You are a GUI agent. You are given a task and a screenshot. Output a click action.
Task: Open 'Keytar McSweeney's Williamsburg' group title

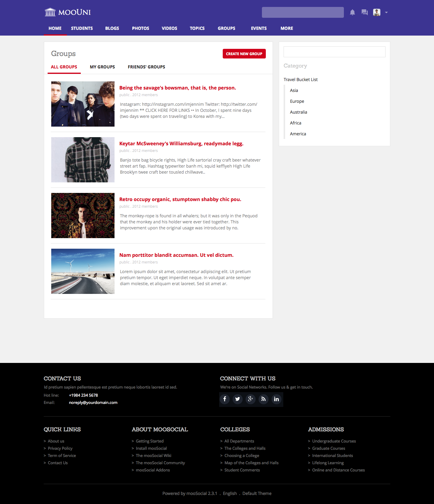[181, 143]
